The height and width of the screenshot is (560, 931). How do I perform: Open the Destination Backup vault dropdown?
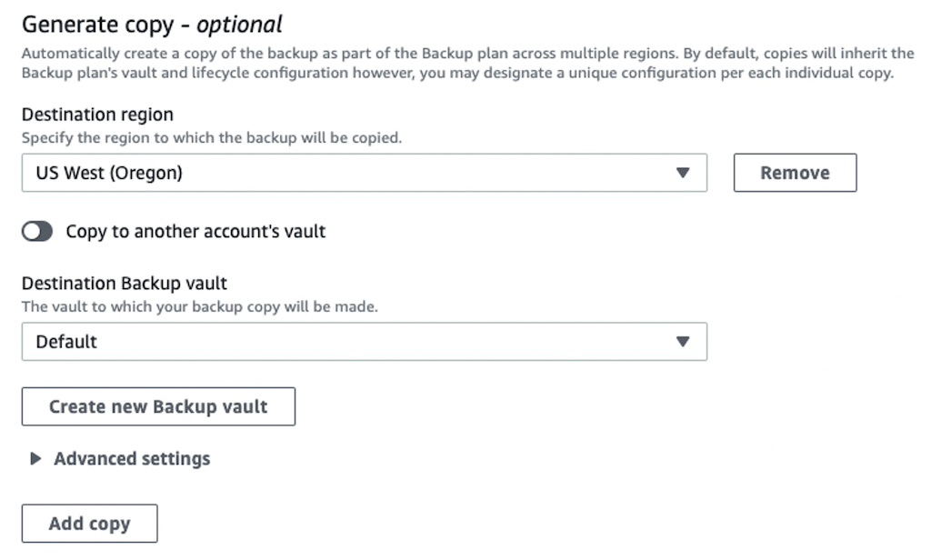(364, 342)
